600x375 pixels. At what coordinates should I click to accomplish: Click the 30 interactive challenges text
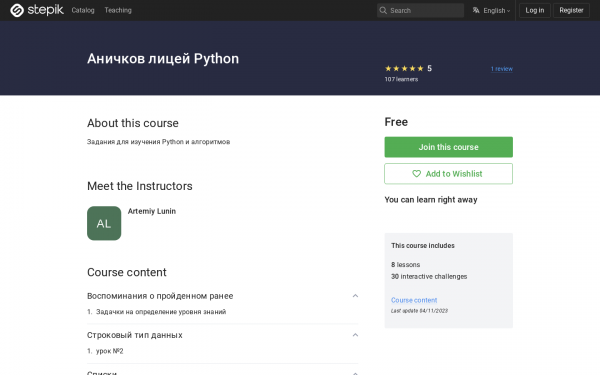(429, 277)
